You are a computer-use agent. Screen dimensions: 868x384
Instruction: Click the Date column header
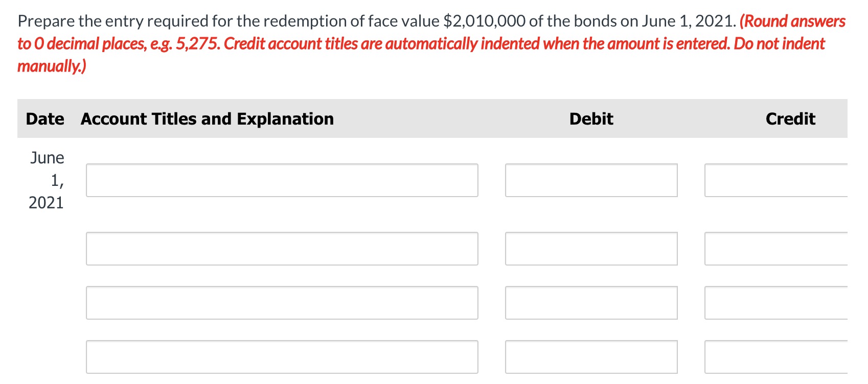[x=45, y=118]
